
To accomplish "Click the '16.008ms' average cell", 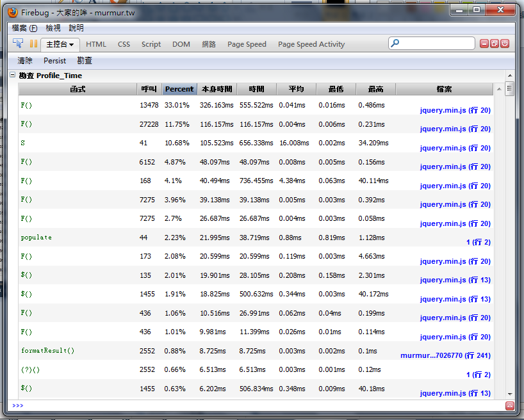I will coord(294,143).
